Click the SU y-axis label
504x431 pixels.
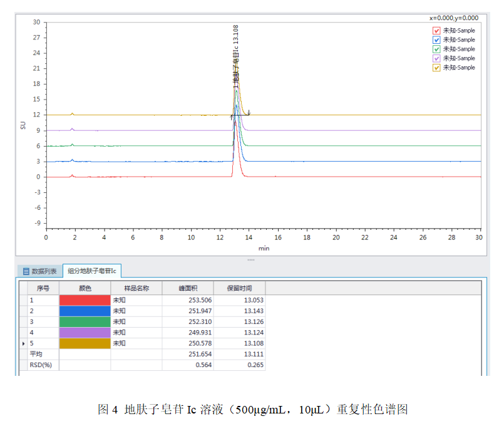pyautogui.click(x=23, y=125)
